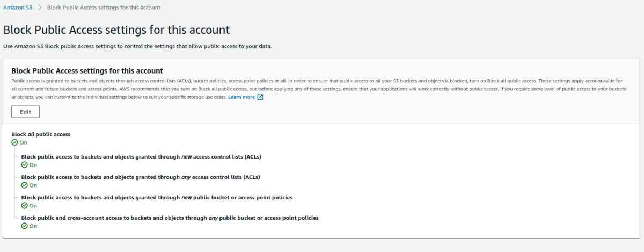Viewport: 644px width, 252px height.
Task: Click the page description about controlling public access
Action: tap(137, 46)
